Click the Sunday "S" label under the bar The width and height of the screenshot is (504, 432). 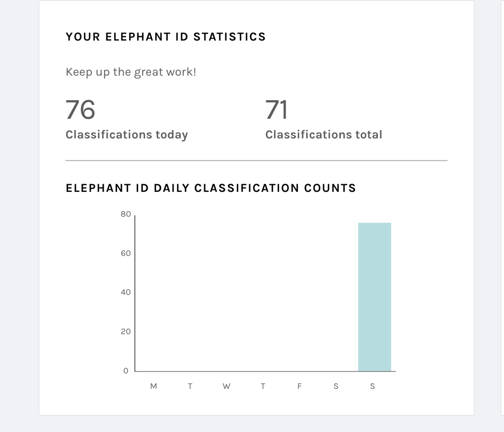click(x=372, y=386)
